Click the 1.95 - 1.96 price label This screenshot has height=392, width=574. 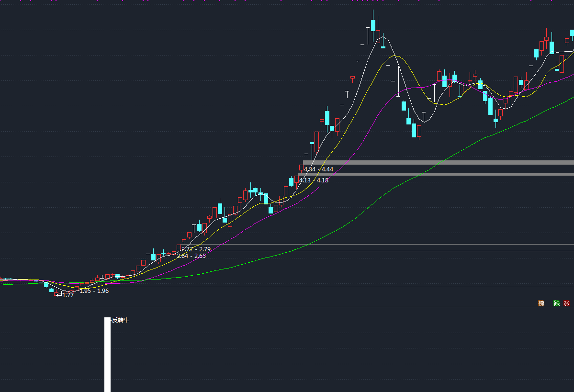coord(94,291)
